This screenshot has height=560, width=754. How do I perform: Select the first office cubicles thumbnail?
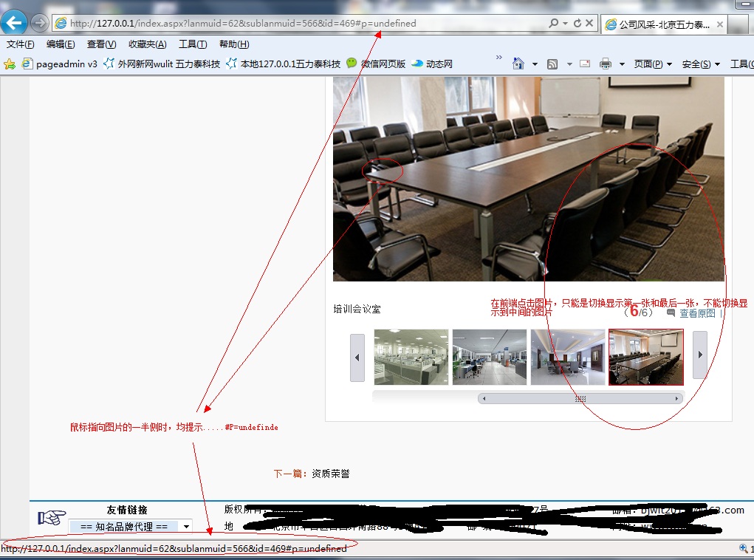click(x=411, y=357)
